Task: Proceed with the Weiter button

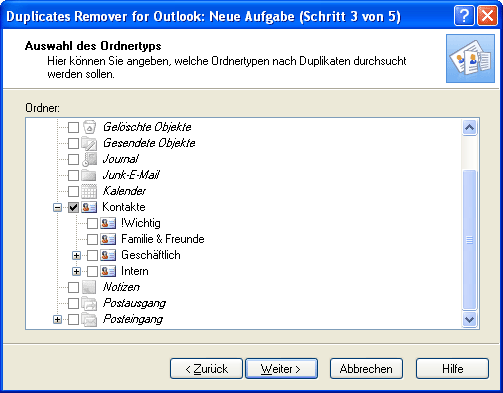Action: click(281, 369)
